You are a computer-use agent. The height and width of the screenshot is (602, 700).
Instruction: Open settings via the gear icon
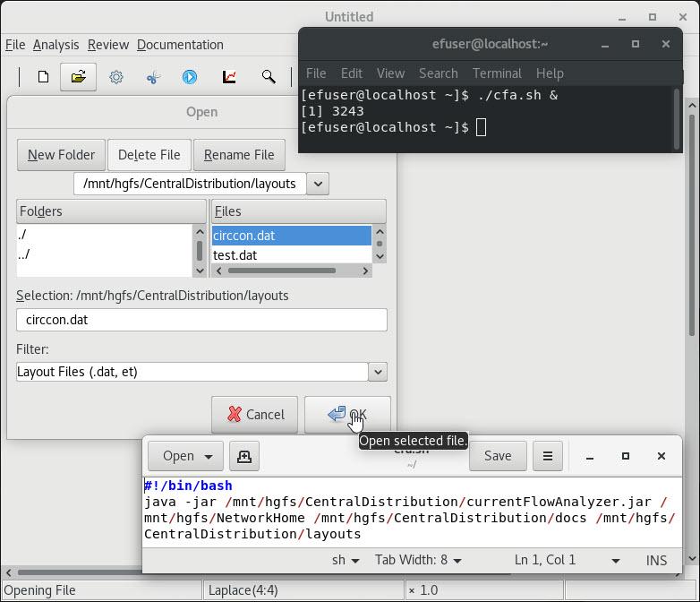tap(116, 78)
